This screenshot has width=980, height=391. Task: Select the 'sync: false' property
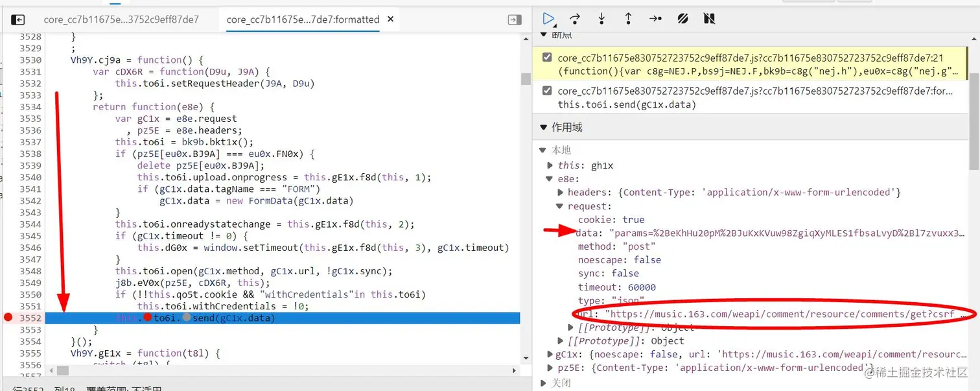tap(609, 274)
